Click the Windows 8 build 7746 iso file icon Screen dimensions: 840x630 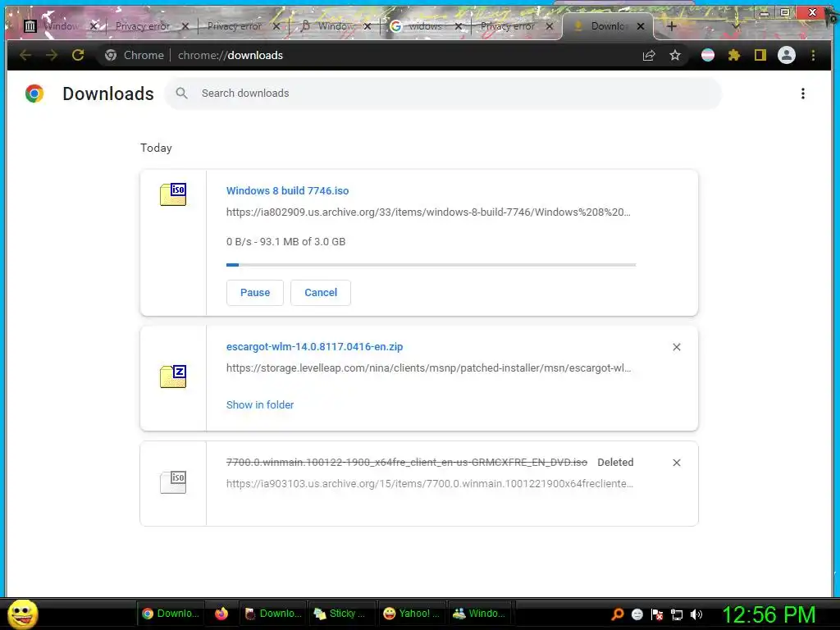[x=173, y=194]
